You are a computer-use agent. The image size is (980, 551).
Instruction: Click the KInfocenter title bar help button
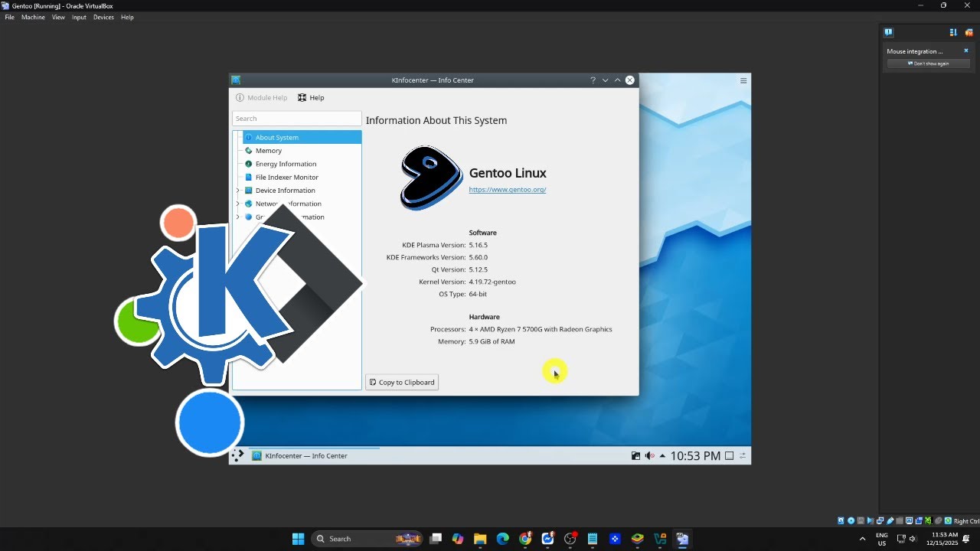[593, 80]
